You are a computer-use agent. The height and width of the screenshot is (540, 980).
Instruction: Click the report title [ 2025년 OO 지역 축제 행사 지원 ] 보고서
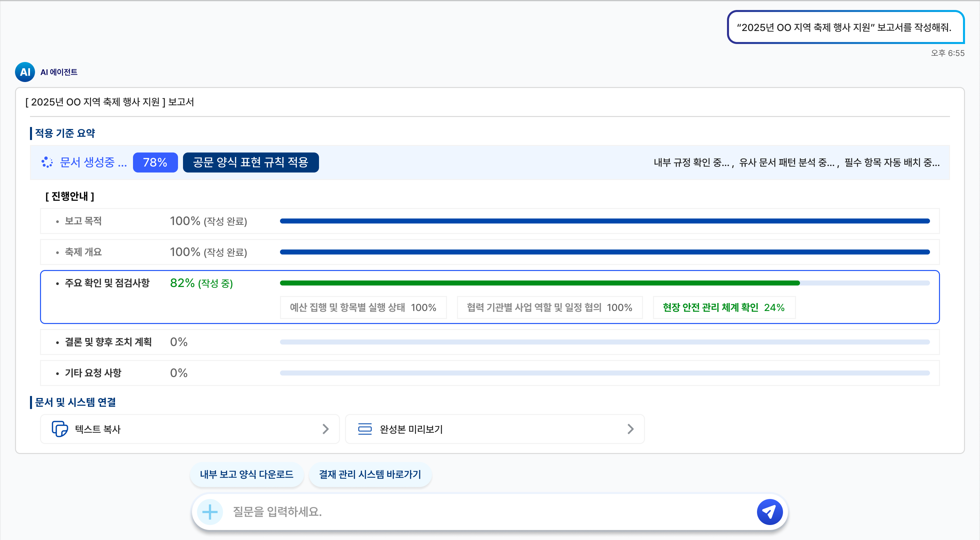[x=110, y=102]
